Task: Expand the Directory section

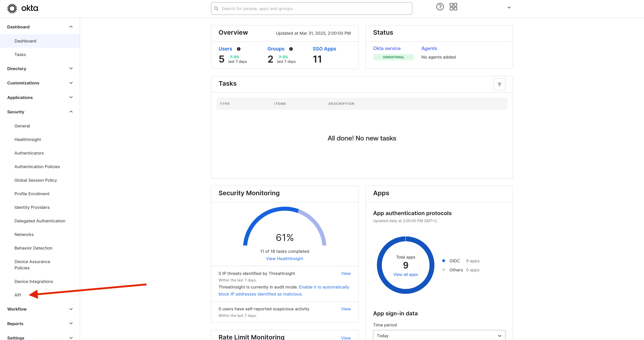Action: (40, 69)
